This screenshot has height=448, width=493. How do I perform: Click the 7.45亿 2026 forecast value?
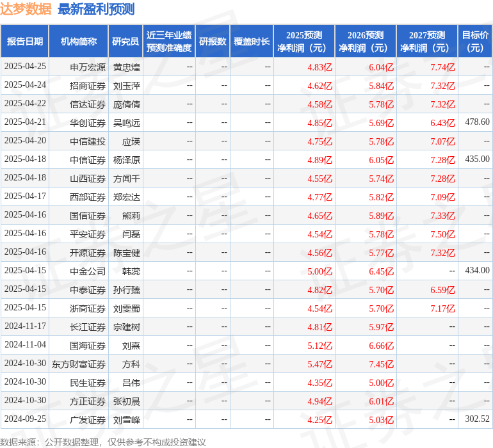(381, 364)
